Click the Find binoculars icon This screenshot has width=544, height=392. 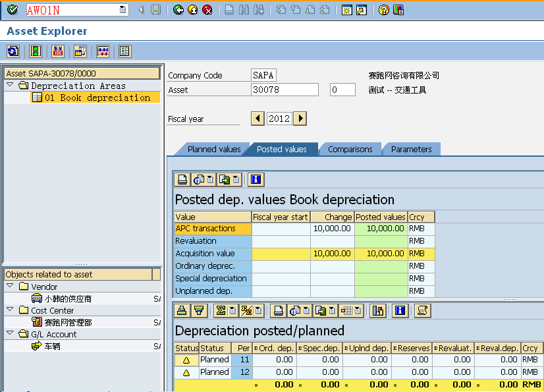point(244,10)
